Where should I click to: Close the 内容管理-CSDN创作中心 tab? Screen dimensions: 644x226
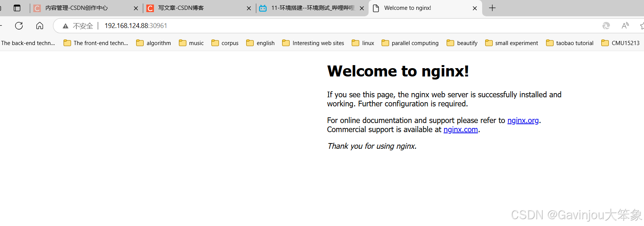coord(136,8)
